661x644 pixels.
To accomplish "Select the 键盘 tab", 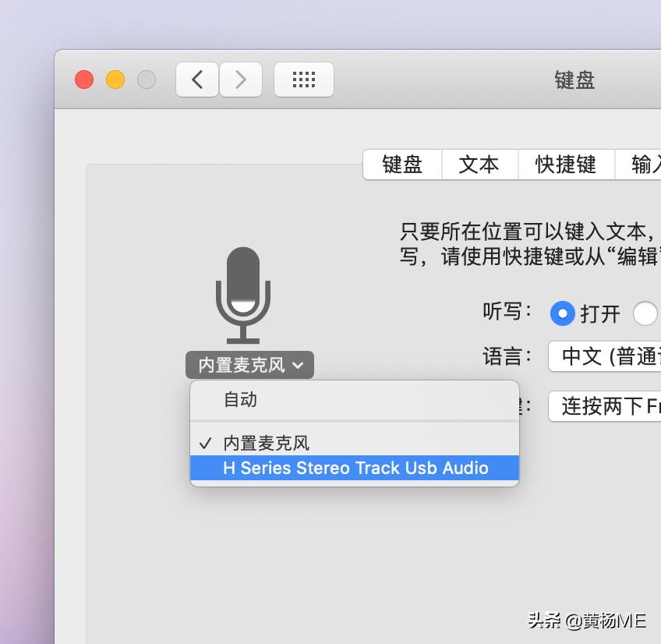I will [x=402, y=165].
